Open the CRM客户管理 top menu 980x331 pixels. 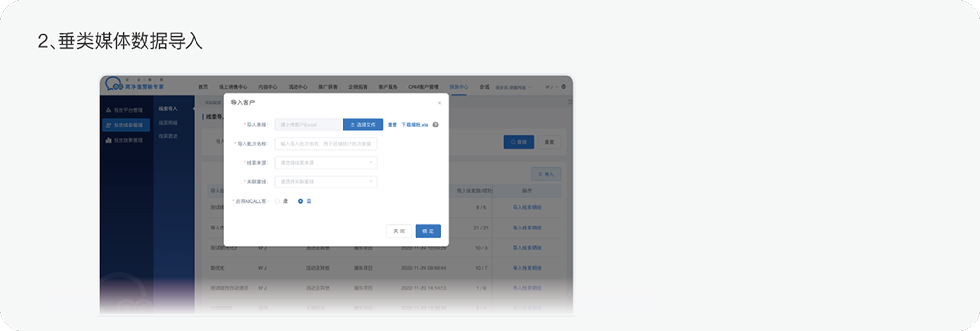click(423, 87)
